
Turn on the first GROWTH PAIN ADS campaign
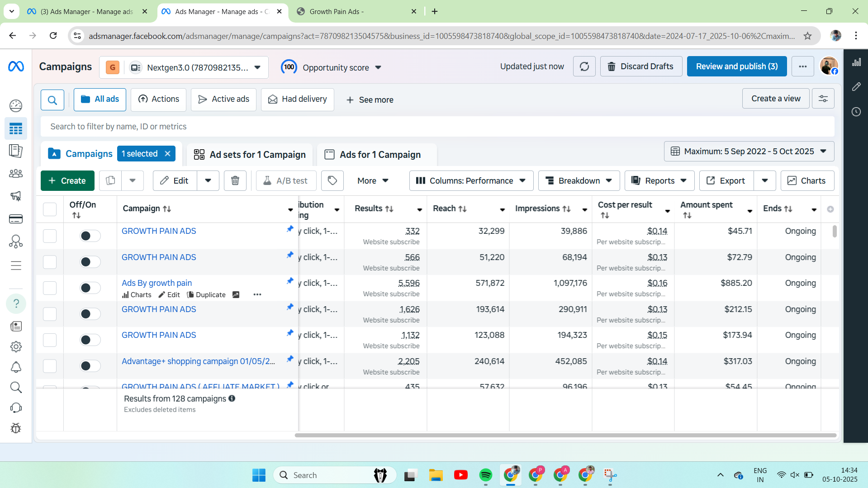[x=89, y=236]
